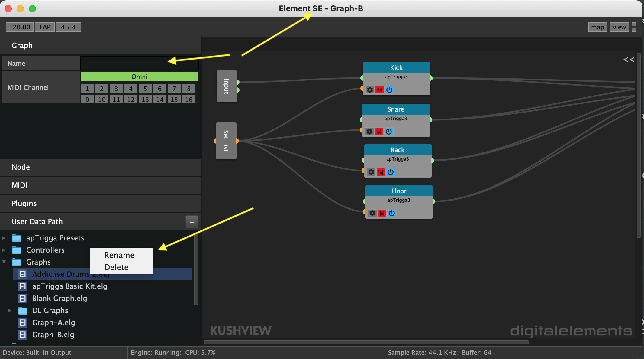644x359 pixels.
Task: Mute the Kick node
Action: [x=379, y=90]
